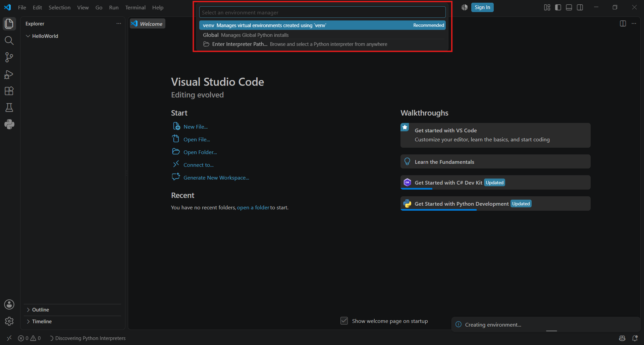Toggle the bottom panel visibility
This screenshot has height=345, width=644.
(x=569, y=7)
